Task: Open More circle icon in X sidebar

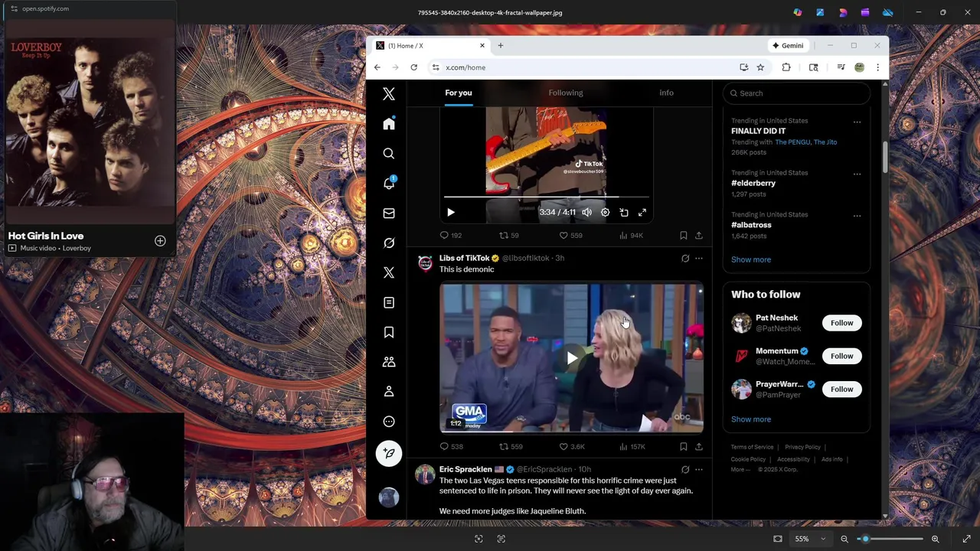Action: pos(389,422)
